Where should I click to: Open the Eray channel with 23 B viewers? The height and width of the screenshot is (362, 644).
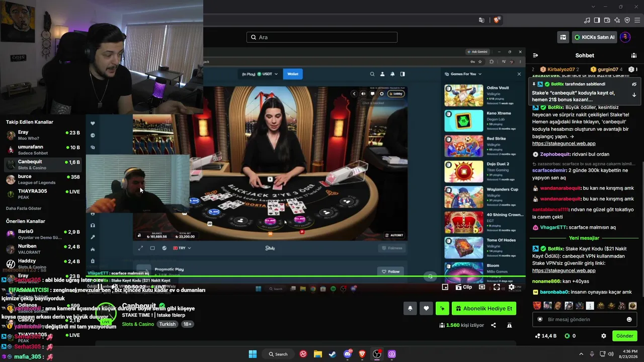click(x=43, y=135)
